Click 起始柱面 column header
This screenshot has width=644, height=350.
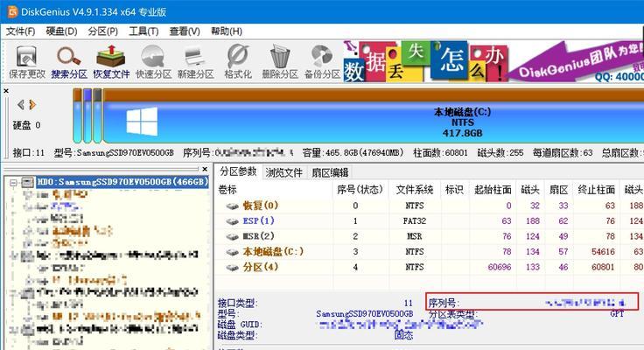pos(493,190)
